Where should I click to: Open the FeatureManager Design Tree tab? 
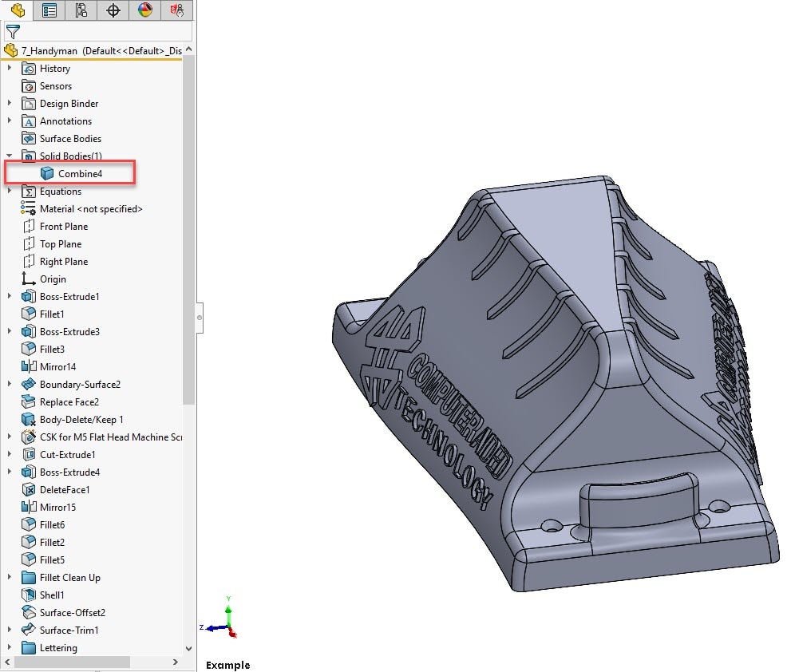pyautogui.click(x=18, y=10)
